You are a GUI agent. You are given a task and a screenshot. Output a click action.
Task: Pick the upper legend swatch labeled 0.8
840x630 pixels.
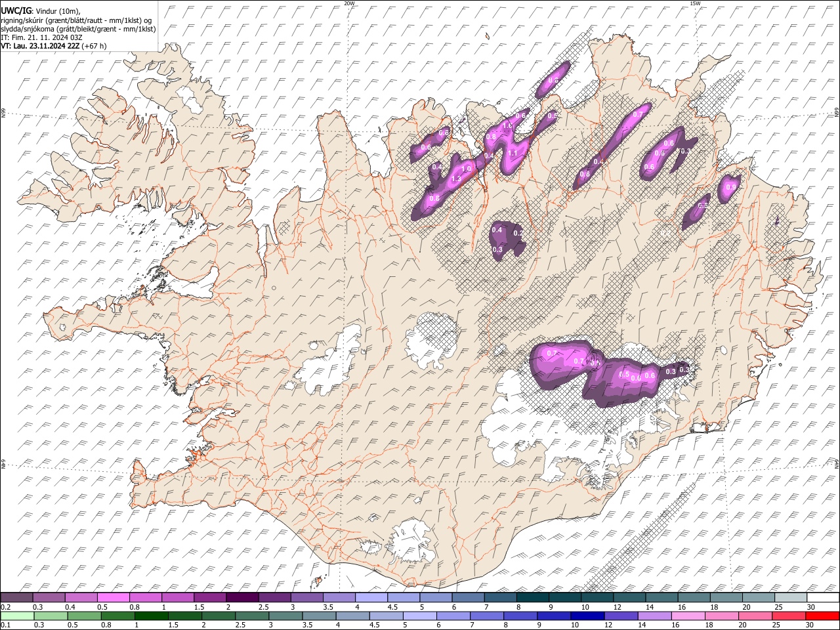(145, 597)
